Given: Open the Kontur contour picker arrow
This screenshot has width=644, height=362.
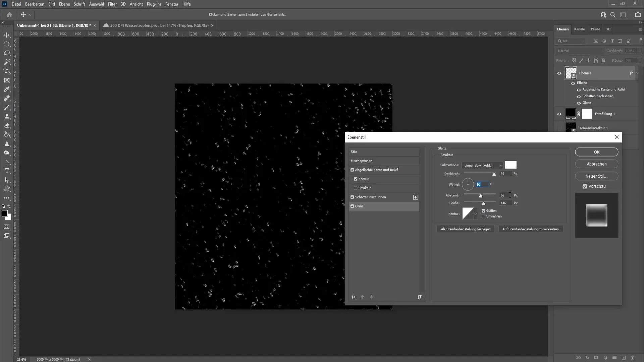Looking at the screenshot, I should [476, 214].
